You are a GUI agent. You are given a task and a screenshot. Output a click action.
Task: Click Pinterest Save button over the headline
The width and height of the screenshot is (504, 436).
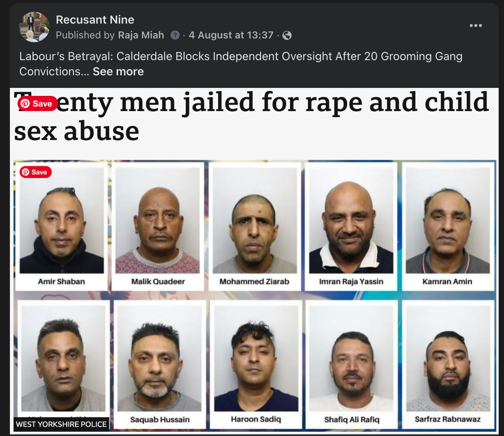[38, 104]
